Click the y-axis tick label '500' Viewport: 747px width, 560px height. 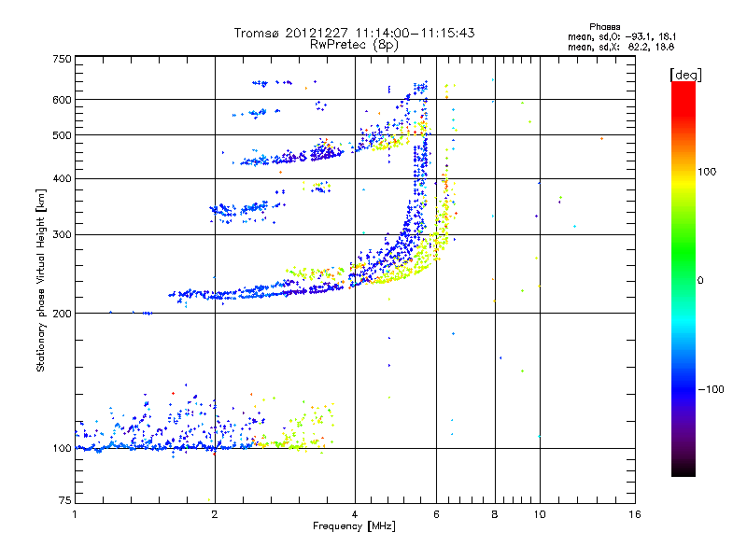[62, 135]
